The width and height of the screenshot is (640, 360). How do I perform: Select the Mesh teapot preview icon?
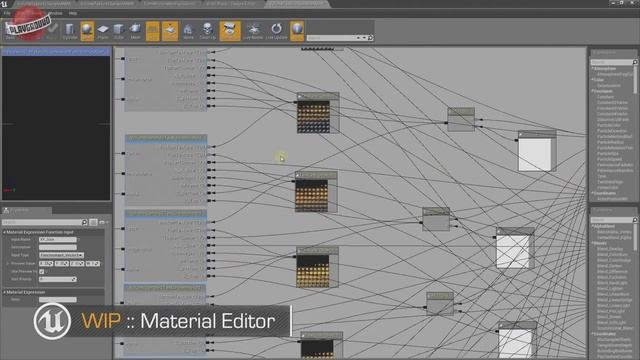point(135,31)
